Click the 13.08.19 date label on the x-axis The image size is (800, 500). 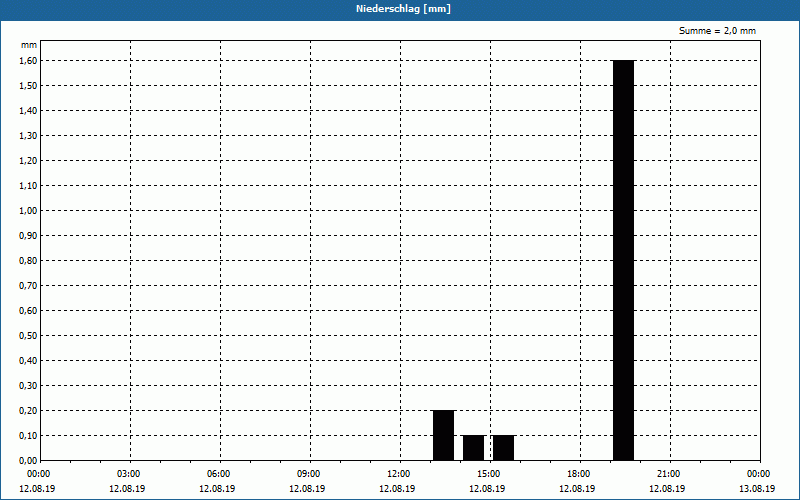[x=757, y=488]
